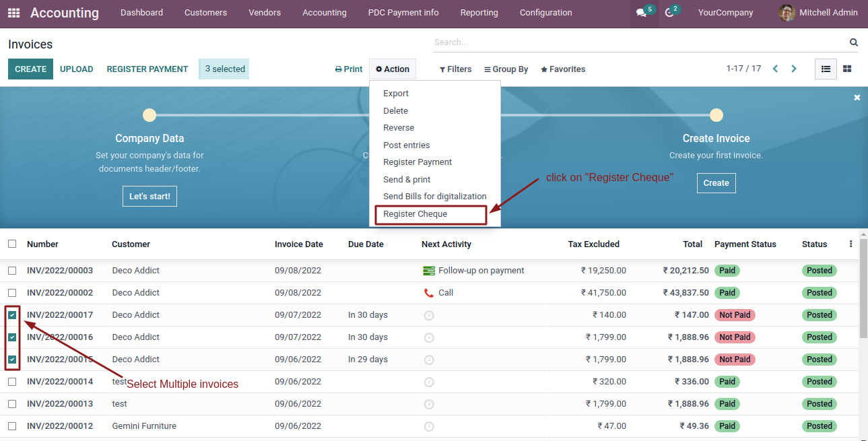This screenshot has width=868, height=441.
Task: Open the Reporting menu
Action: pos(479,13)
